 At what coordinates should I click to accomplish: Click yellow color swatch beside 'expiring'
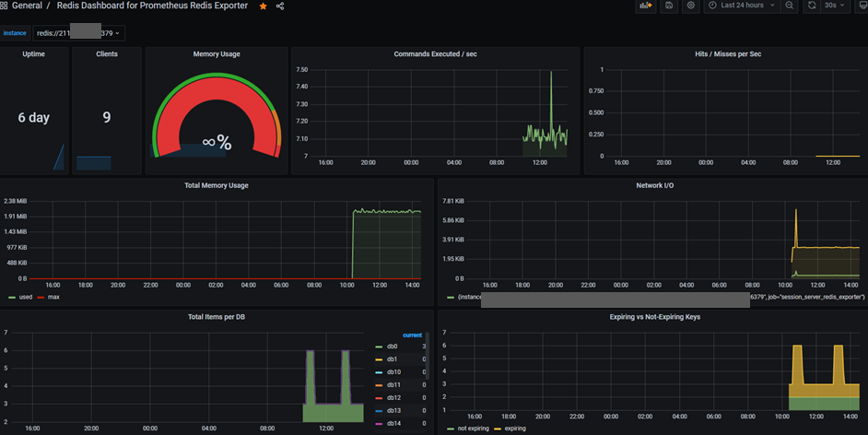(497, 429)
